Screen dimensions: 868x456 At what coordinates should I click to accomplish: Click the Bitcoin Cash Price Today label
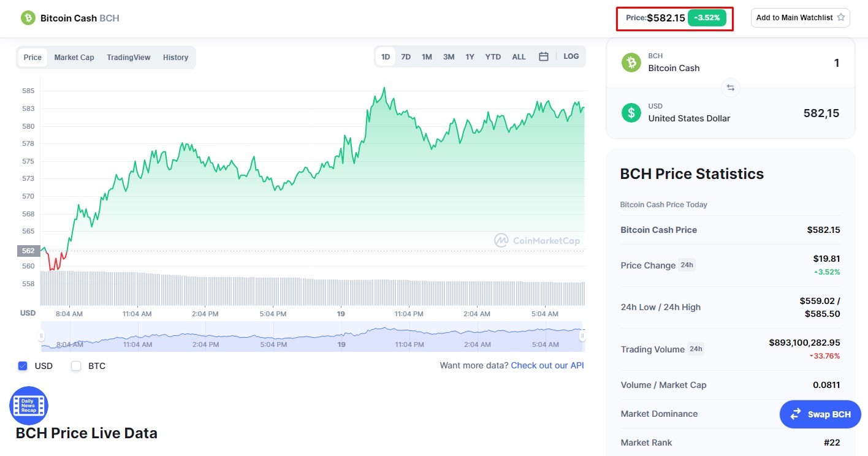[x=664, y=205]
